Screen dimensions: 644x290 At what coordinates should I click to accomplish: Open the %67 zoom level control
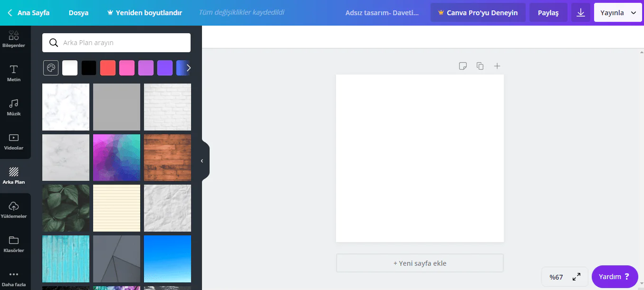[x=556, y=277]
